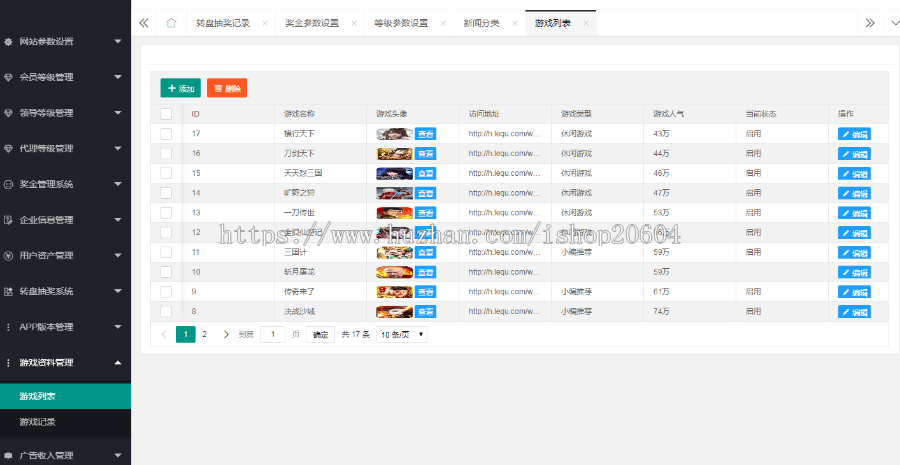Check the row for 天天怼三国
The width and height of the screenshot is (900, 465).
coord(166,173)
